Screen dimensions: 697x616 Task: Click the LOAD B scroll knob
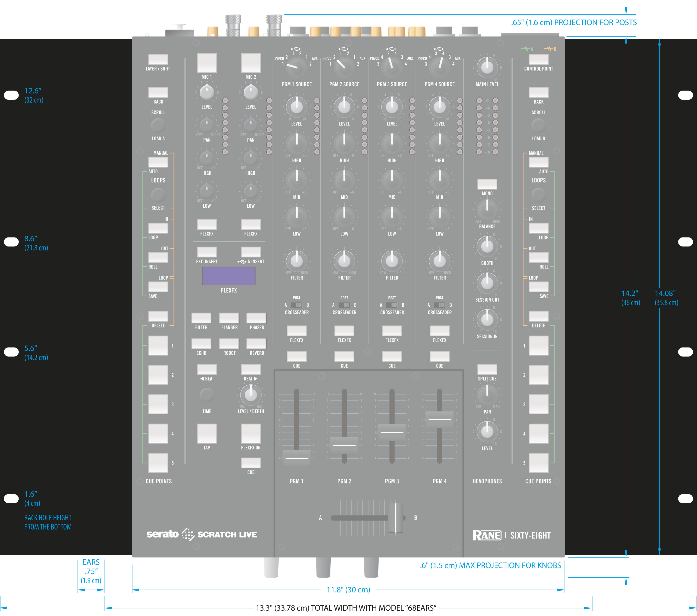[x=538, y=125]
